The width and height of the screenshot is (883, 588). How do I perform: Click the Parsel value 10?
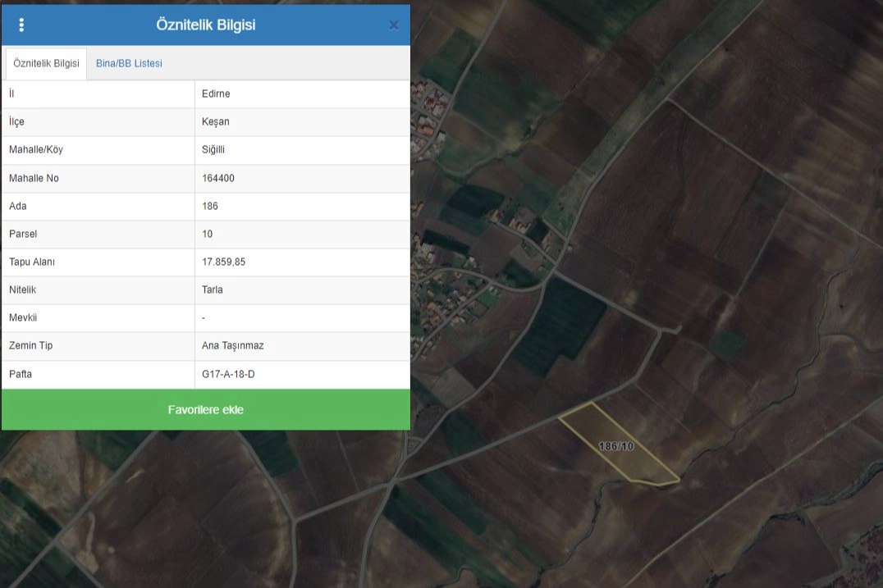coord(208,234)
